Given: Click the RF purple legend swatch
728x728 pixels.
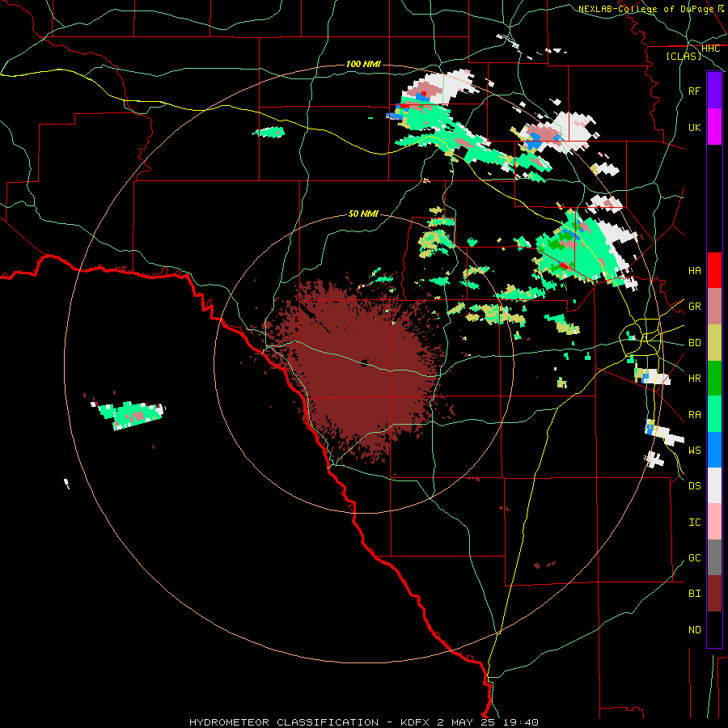Looking at the screenshot, I should click(x=714, y=91).
